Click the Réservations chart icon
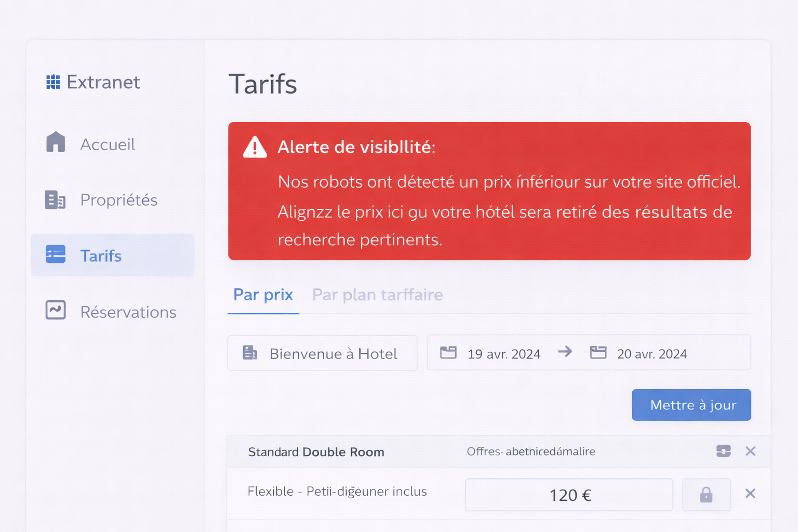Viewport: 798px width, 532px height. pyautogui.click(x=56, y=310)
